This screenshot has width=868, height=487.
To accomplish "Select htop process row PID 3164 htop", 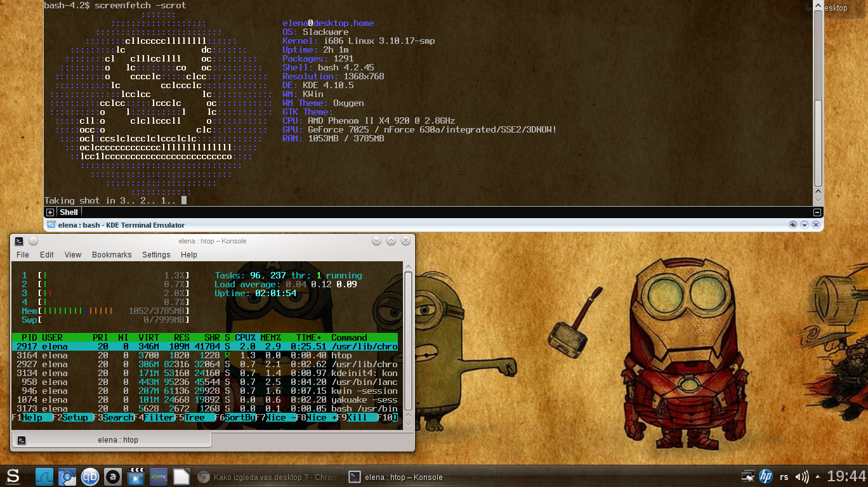I will click(x=205, y=355).
